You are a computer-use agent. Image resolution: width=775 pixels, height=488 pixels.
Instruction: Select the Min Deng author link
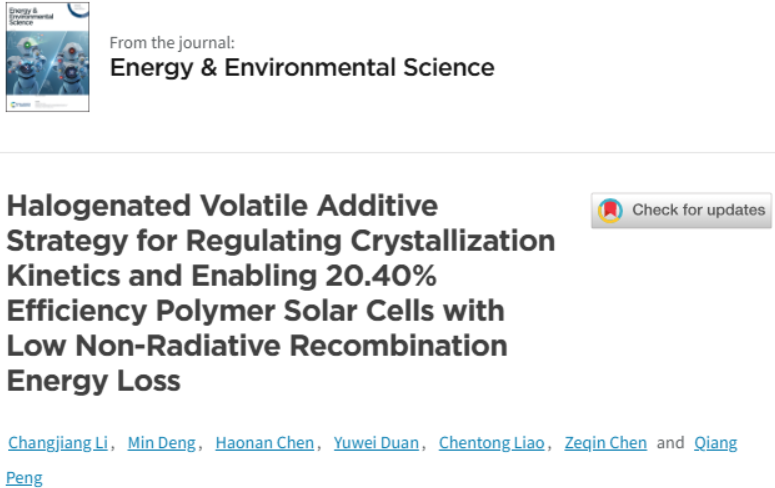[x=162, y=443]
